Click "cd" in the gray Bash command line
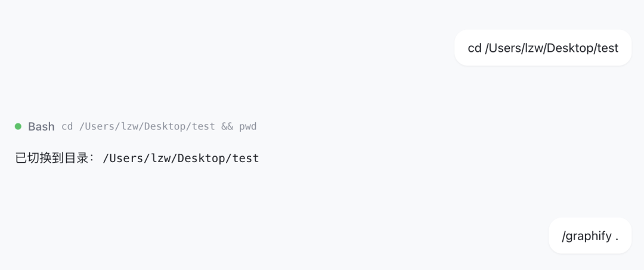Screen dimensions: 644x270 click(67, 126)
